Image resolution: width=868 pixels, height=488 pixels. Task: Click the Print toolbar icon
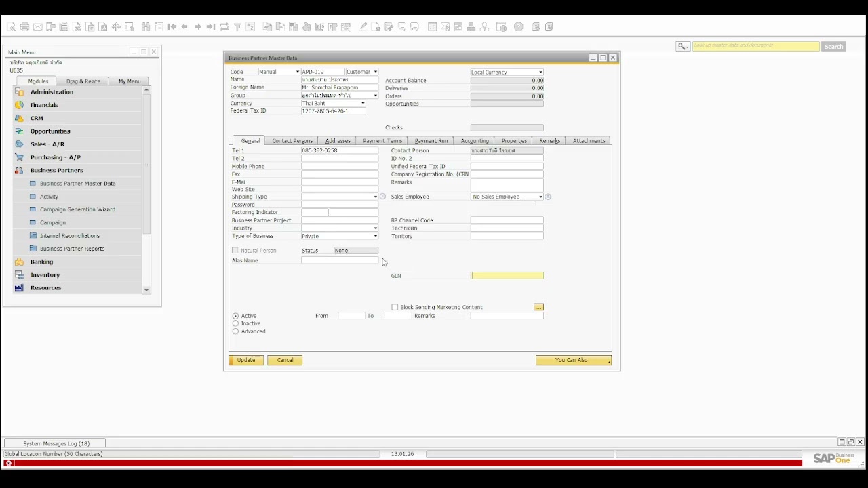[24, 27]
